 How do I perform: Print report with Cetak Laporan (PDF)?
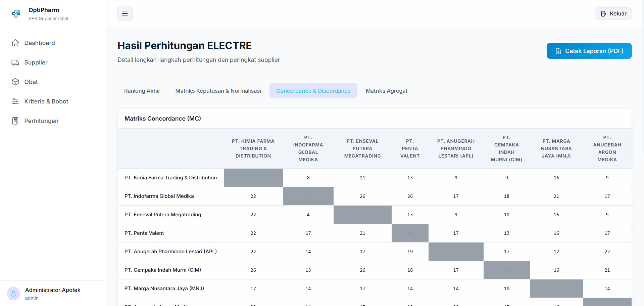589,51
